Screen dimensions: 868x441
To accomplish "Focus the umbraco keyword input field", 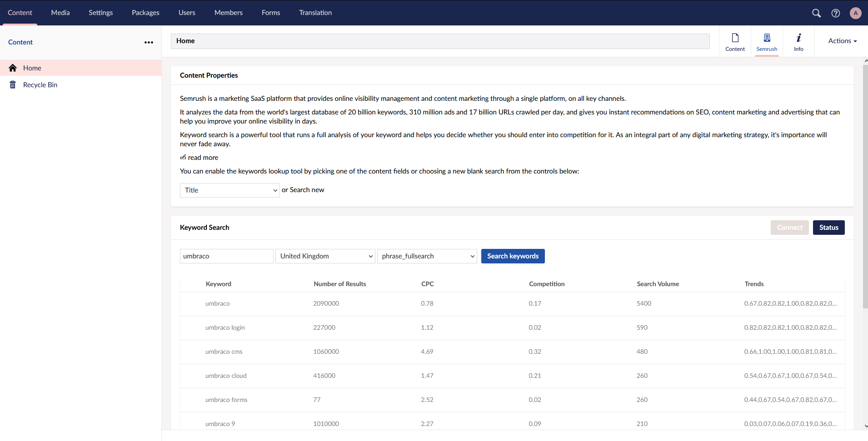I will point(226,256).
